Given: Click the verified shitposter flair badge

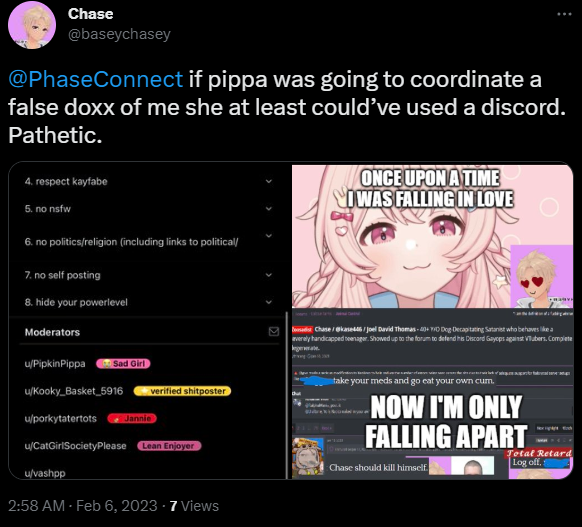Looking at the screenshot, I should coord(182,391).
